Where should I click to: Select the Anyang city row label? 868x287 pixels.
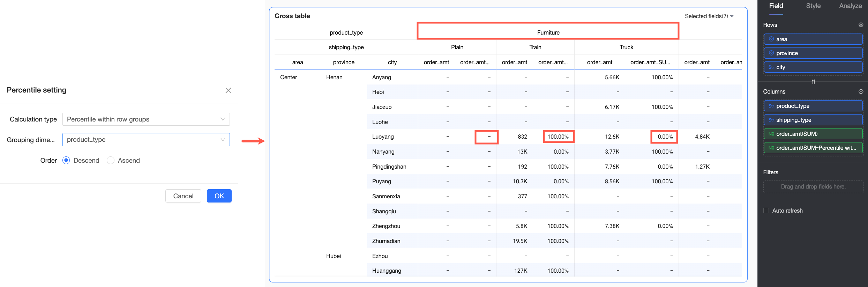(x=382, y=78)
